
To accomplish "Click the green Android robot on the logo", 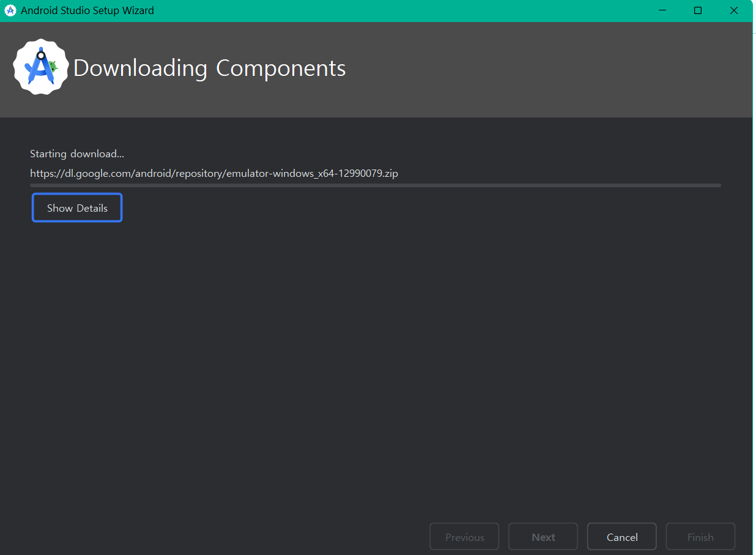I will 54,66.
